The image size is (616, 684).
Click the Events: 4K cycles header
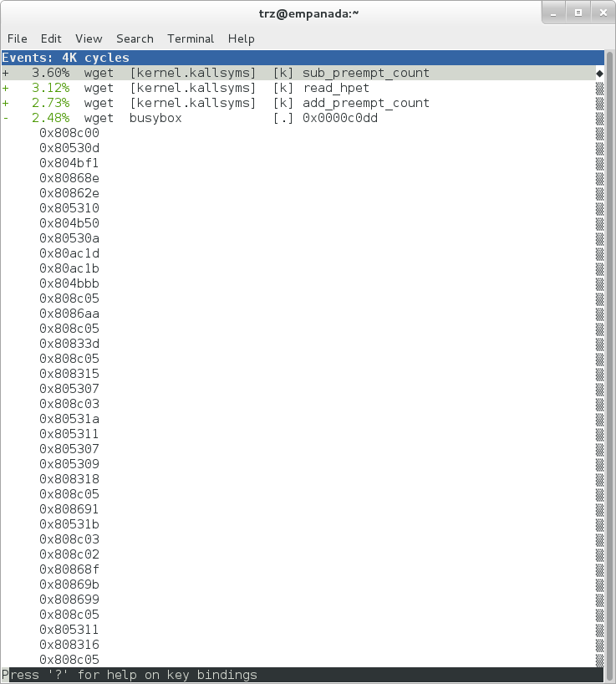66,59
